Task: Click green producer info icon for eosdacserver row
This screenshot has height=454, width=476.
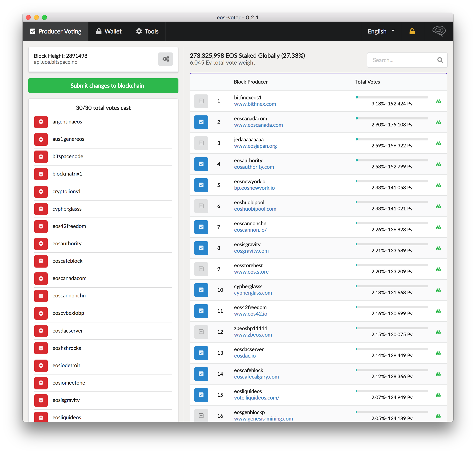Action: pos(438,353)
